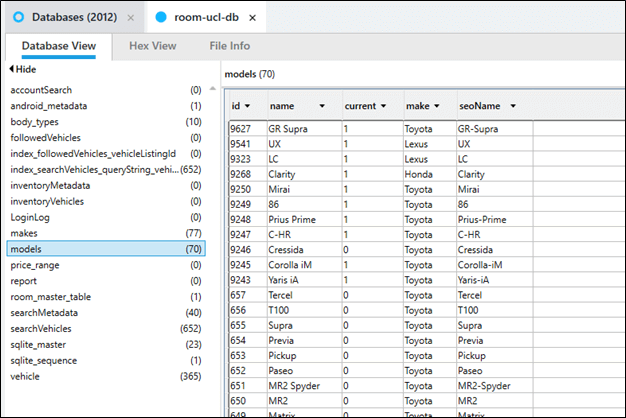Select the searchMetadata table
This screenshot has width=626, height=418.
106,313
